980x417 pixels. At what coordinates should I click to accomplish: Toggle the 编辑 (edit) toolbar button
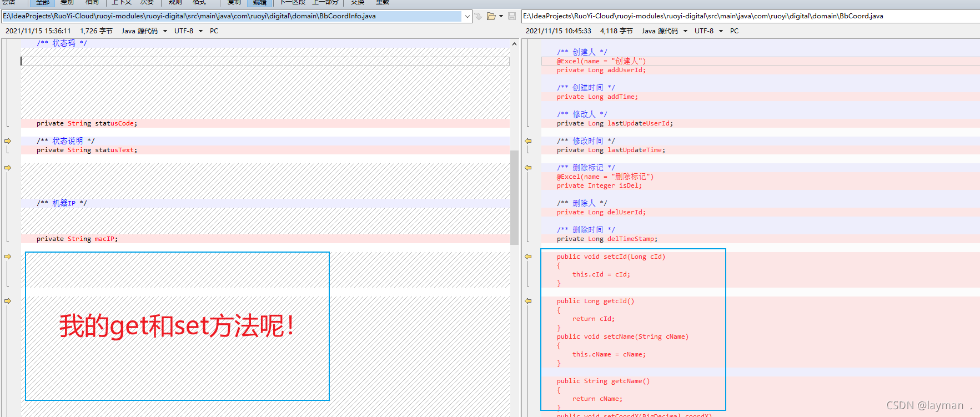point(260,2)
